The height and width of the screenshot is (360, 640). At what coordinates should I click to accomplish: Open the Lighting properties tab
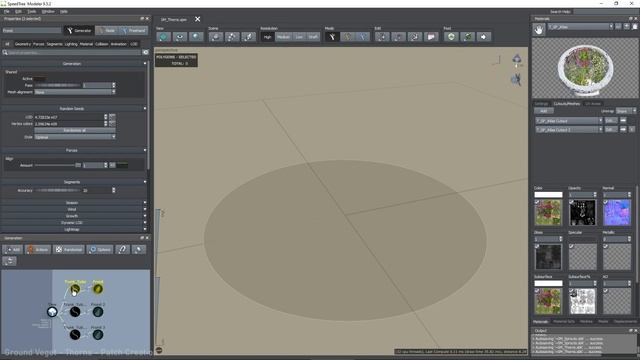coord(71,44)
